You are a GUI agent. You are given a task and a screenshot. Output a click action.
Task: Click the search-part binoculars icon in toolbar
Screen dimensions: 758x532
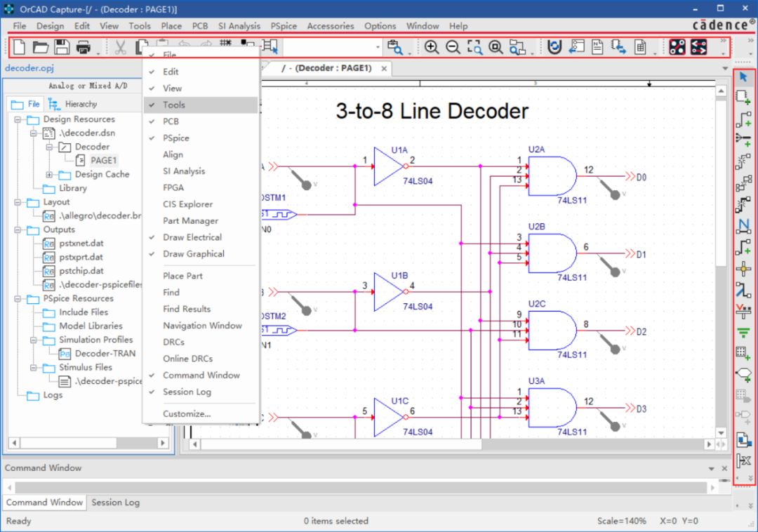(x=395, y=47)
